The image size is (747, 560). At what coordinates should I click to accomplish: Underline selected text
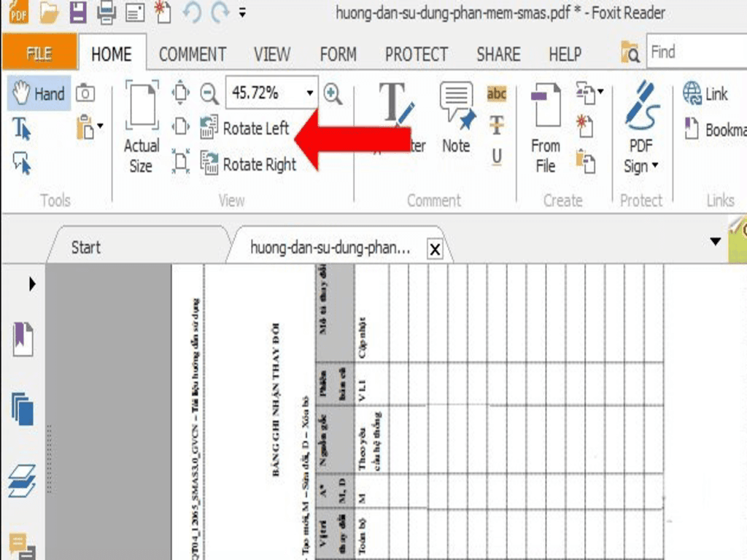[496, 155]
